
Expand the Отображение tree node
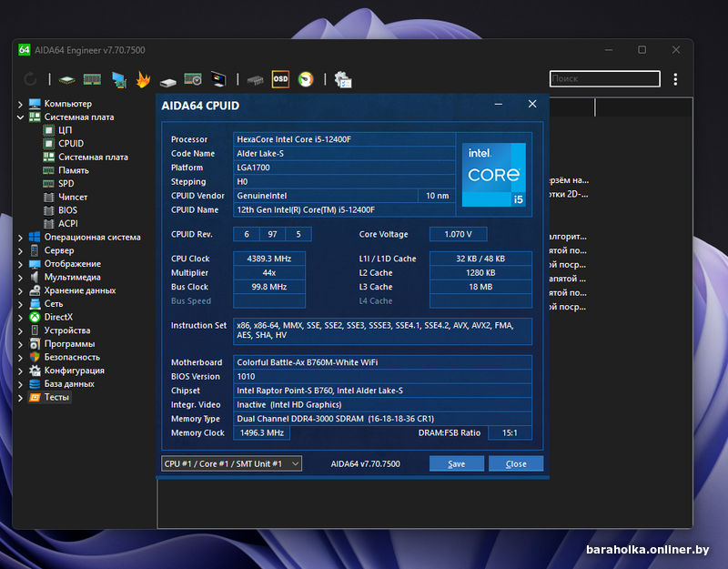point(20,264)
